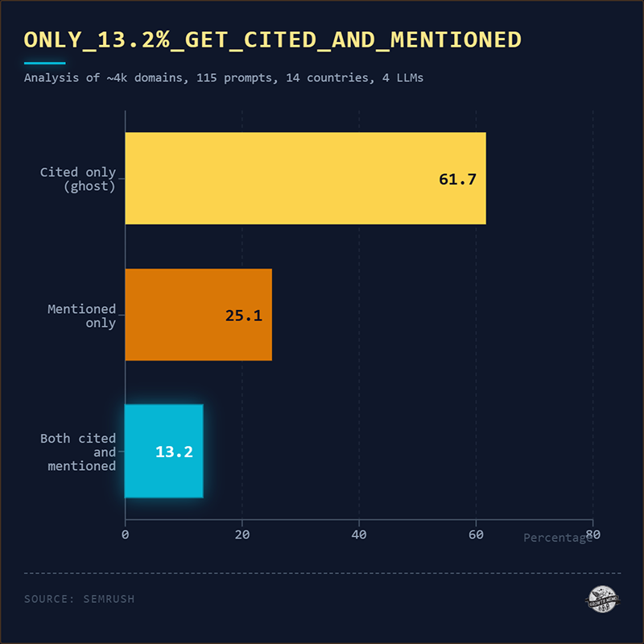Click the Percentage axis title
644x644 pixels.
555,537
